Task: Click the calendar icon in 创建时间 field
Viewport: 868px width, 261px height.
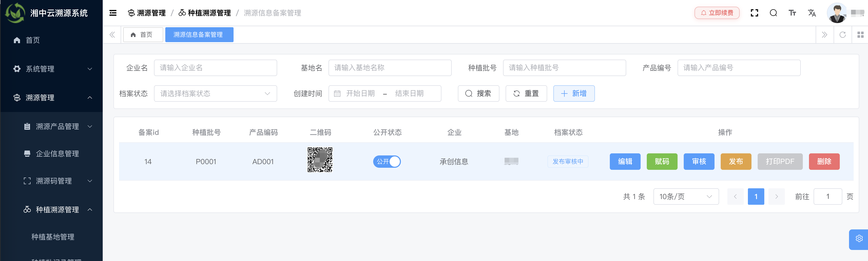Action: pos(337,94)
